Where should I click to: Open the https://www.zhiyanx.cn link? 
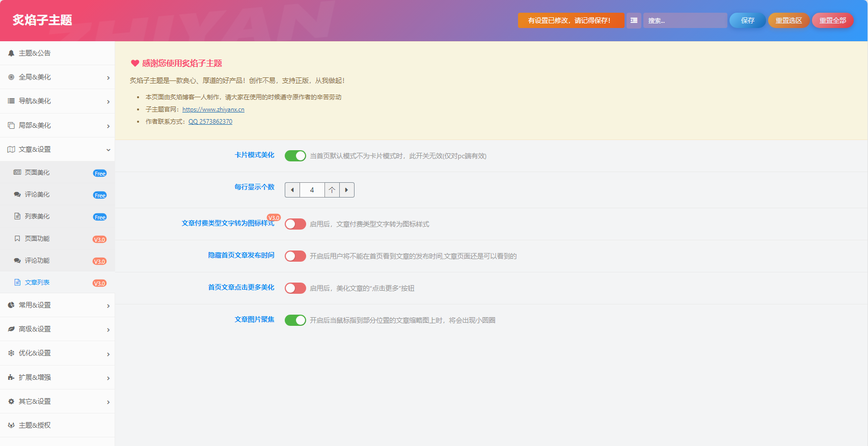pyautogui.click(x=213, y=109)
